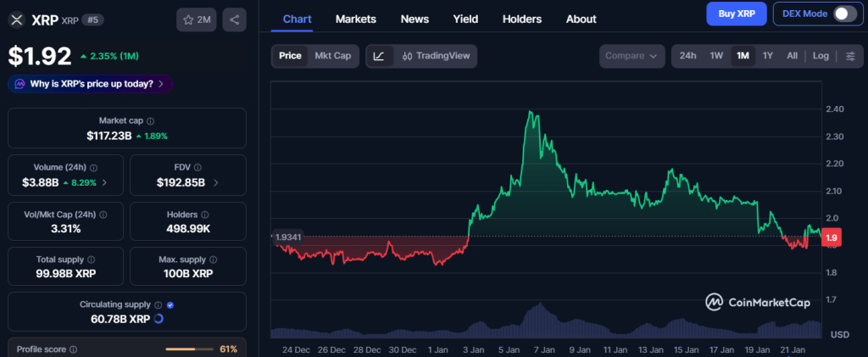Screen dimensions: 868x357
Task: Select the line chart icon
Action: click(379, 56)
